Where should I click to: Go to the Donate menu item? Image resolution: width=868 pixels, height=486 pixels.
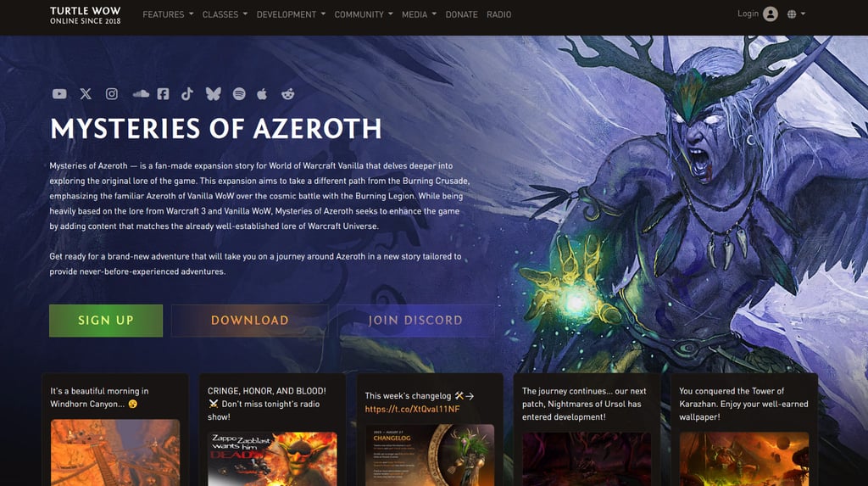pyautogui.click(x=461, y=14)
